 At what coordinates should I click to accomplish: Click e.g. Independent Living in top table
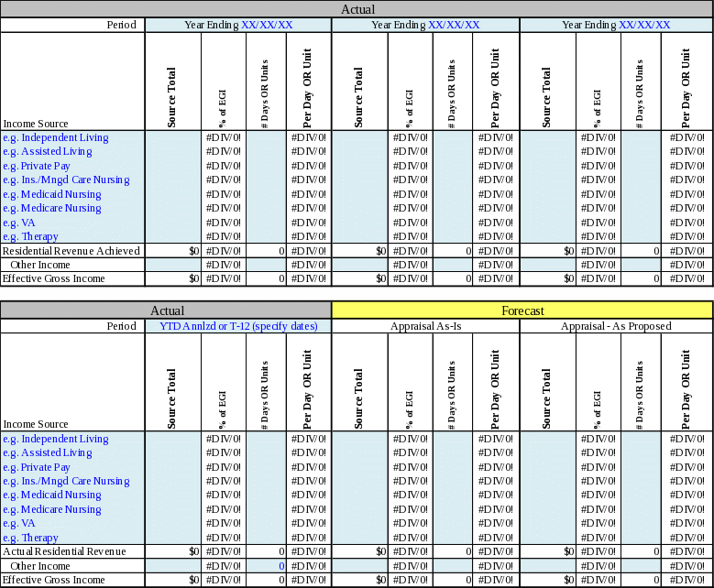56,137
